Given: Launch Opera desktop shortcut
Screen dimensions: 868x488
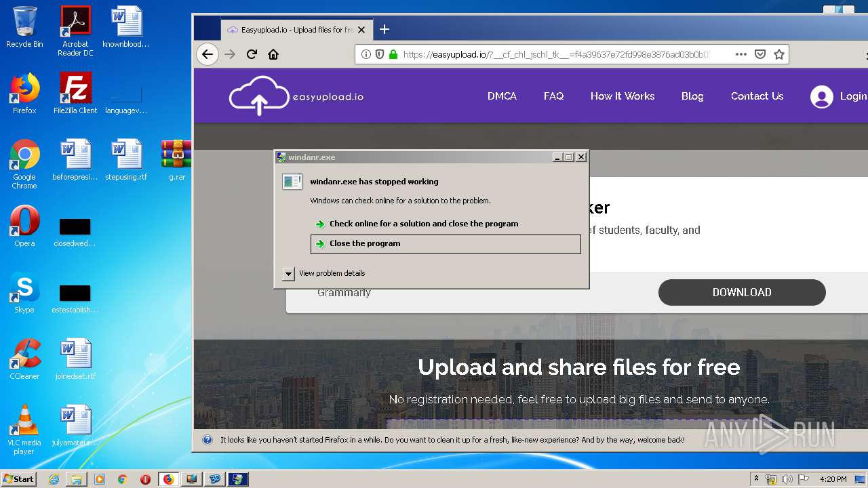Looking at the screenshot, I should click(24, 226).
